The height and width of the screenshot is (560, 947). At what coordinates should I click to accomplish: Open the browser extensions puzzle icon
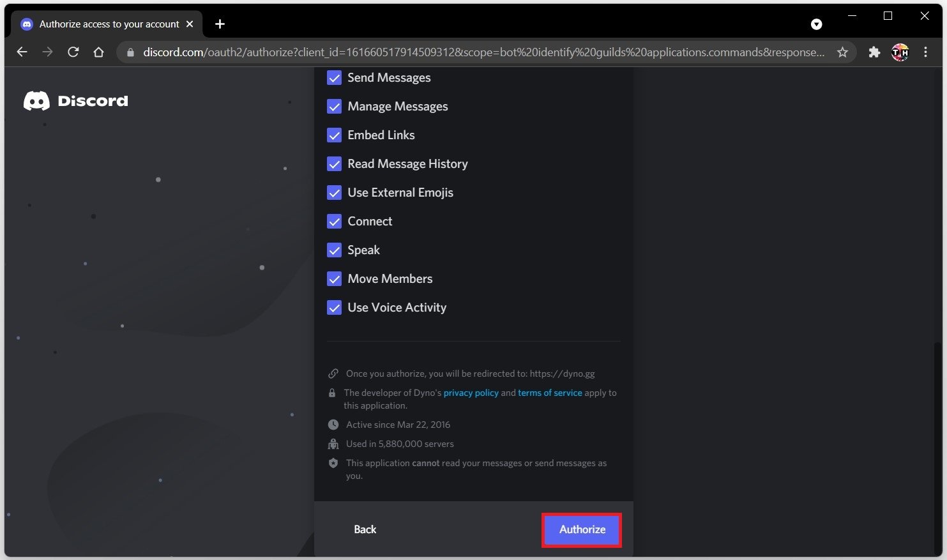coord(874,52)
